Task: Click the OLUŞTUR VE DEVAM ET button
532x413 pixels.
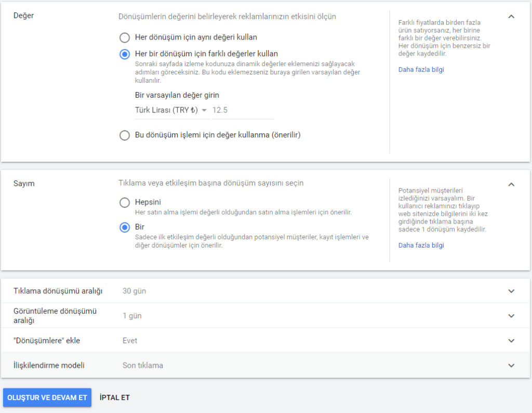Action: [47, 397]
